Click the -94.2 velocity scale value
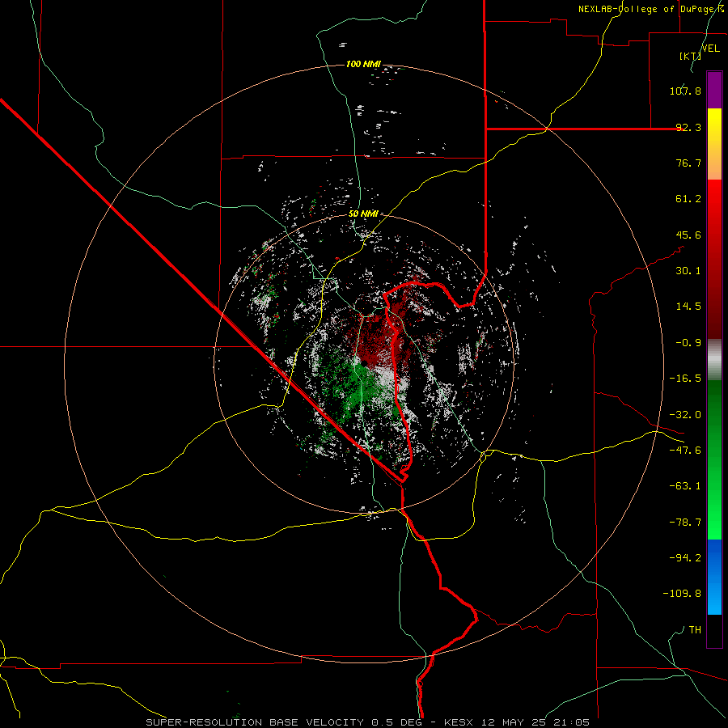Screen dimensions: 728x728 click(x=685, y=557)
